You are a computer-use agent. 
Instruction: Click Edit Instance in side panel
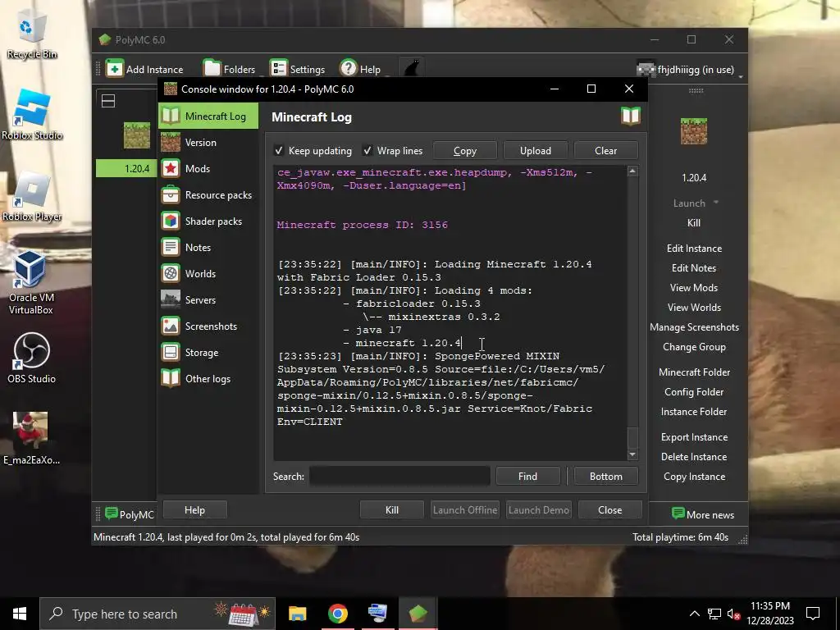(x=694, y=249)
